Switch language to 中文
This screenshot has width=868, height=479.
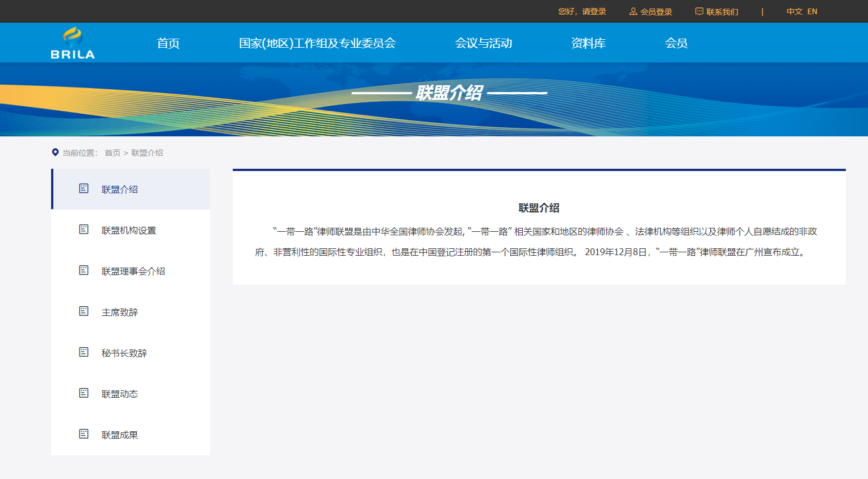(794, 11)
